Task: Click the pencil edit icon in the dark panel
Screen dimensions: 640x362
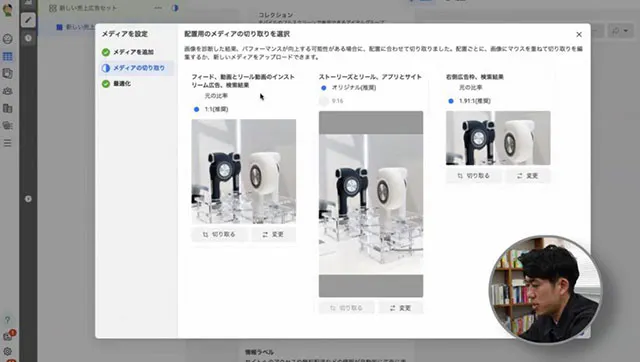Action: coord(28,20)
